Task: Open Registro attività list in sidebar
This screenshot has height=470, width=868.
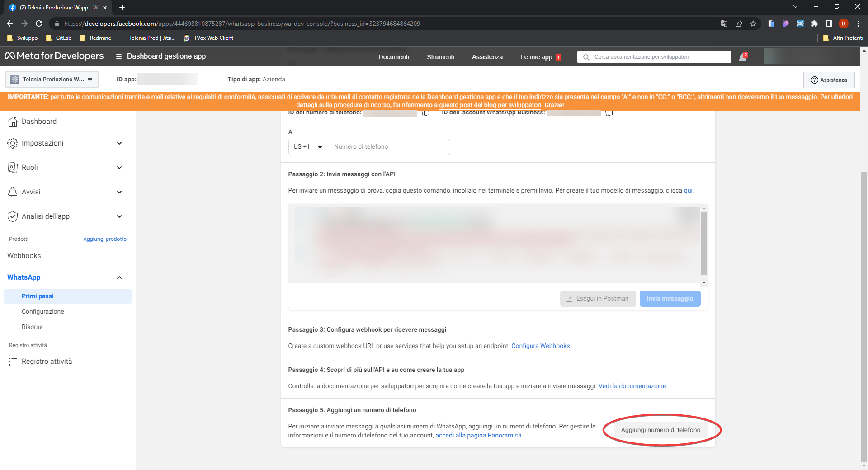Action: pos(40,362)
